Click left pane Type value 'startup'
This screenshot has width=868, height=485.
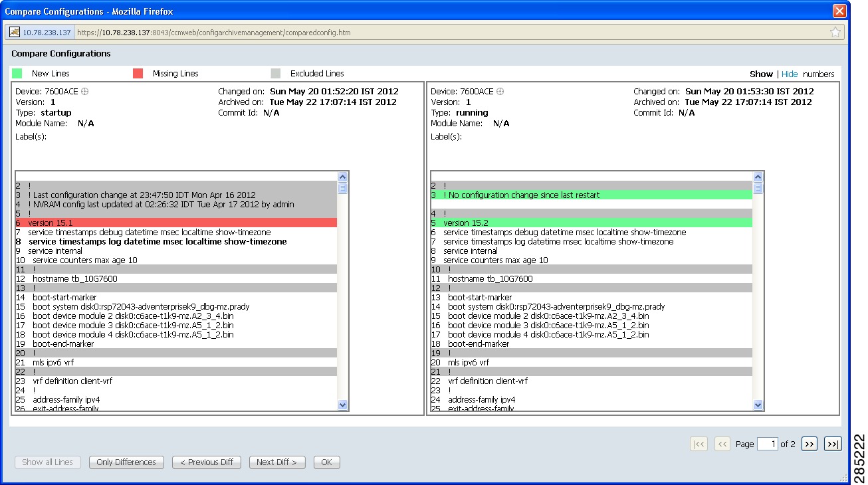tap(56, 113)
